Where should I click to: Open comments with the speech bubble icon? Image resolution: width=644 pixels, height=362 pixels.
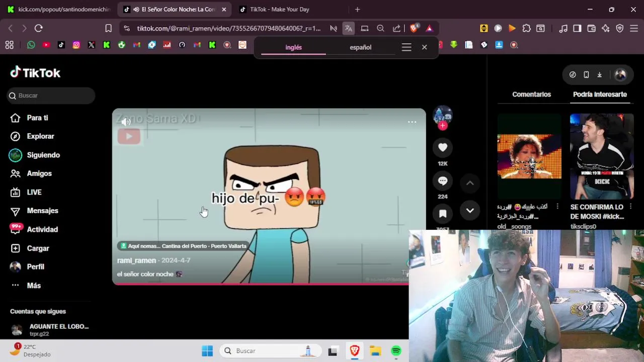443,180
